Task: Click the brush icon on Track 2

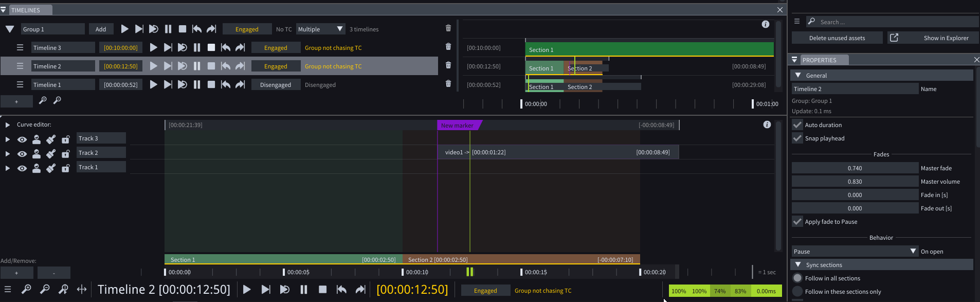Action: (51, 154)
